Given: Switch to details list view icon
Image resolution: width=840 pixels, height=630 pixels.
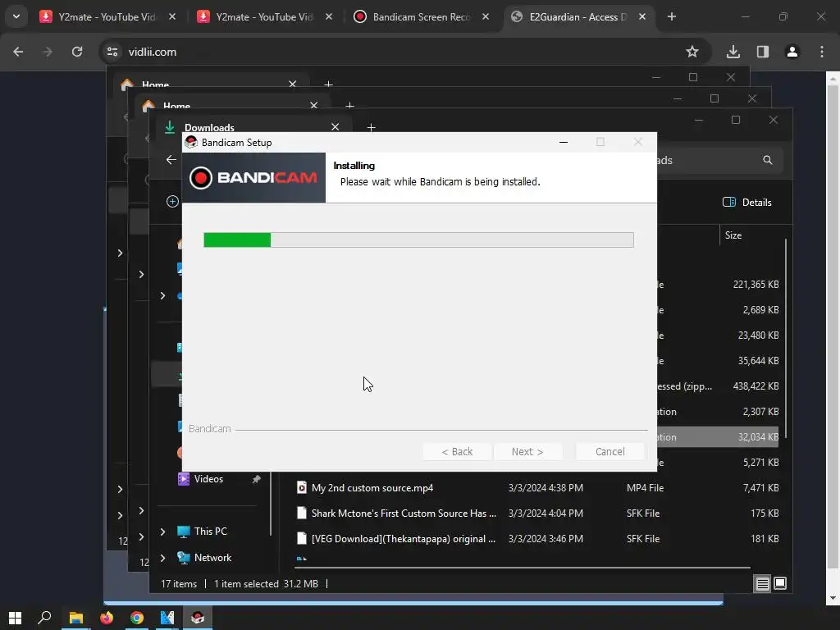Looking at the screenshot, I should click(x=762, y=583).
